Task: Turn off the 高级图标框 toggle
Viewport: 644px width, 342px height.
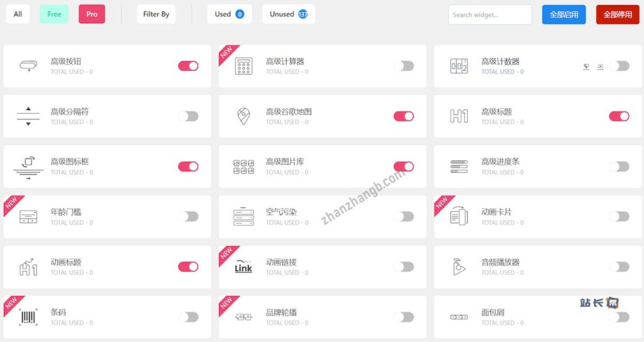Action: click(188, 166)
